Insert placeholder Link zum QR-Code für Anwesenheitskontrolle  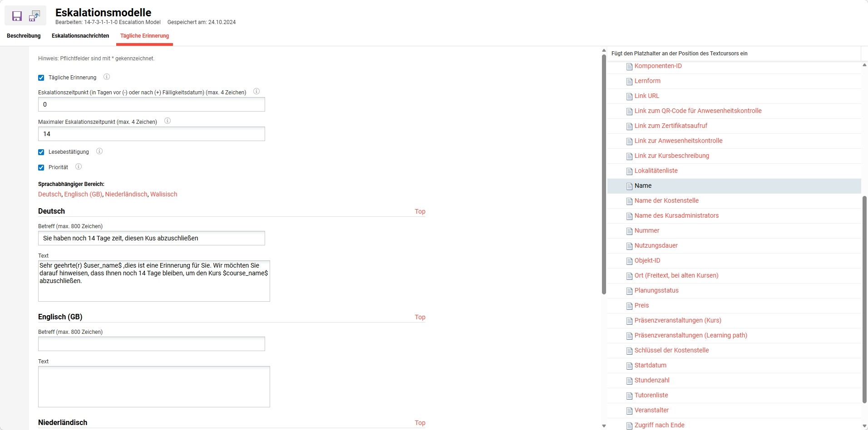698,111
